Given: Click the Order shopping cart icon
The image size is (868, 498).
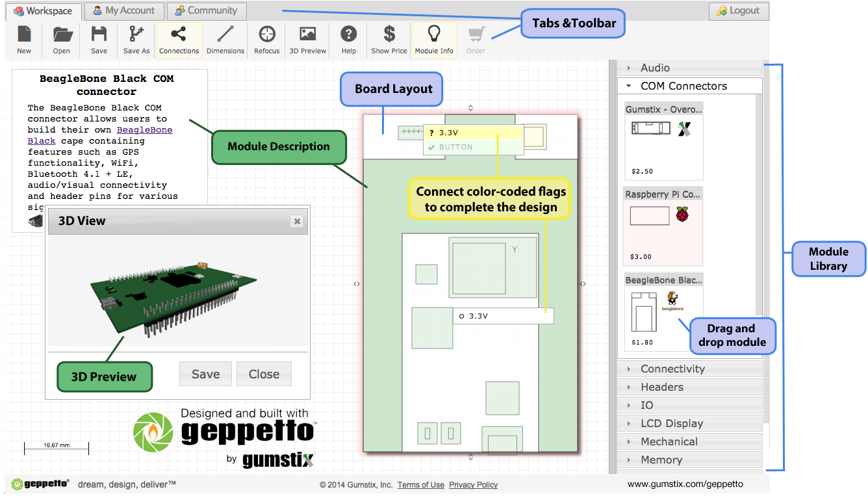Looking at the screenshot, I should (476, 39).
